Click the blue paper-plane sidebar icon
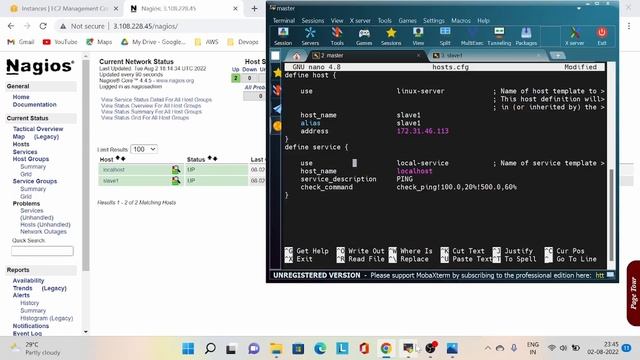Image resolution: width=640 pixels, height=360 pixels. tap(278, 109)
